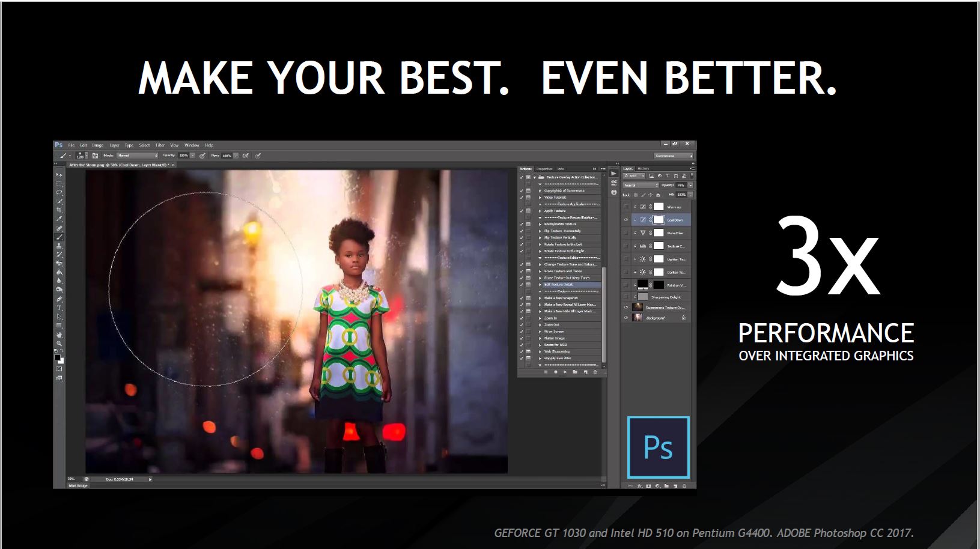Select the Clone Stamp tool

(59, 246)
